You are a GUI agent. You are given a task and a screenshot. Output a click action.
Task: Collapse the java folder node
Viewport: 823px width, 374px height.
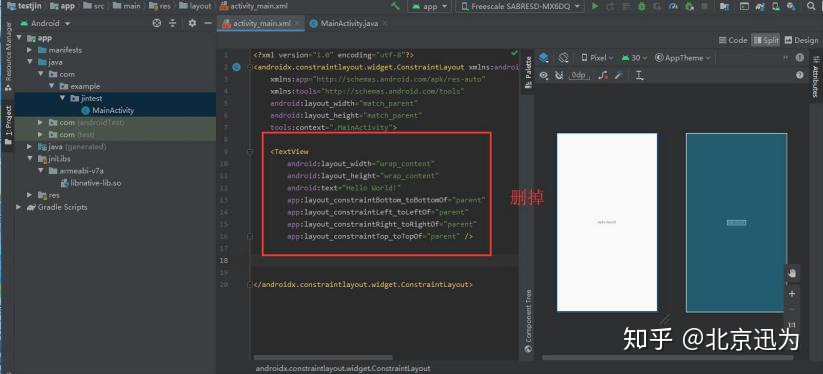pyautogui.click(x=30, y=62)
